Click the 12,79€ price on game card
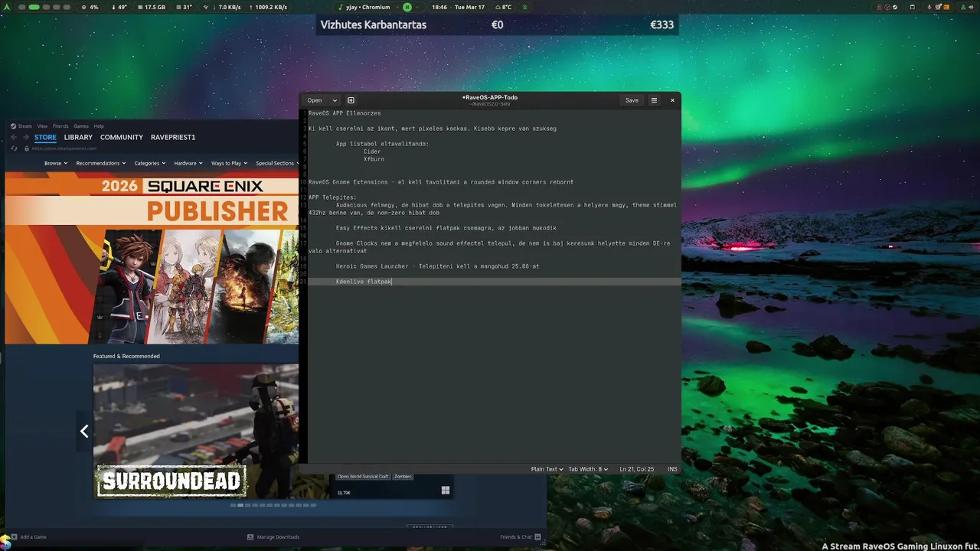 point(344,493)
